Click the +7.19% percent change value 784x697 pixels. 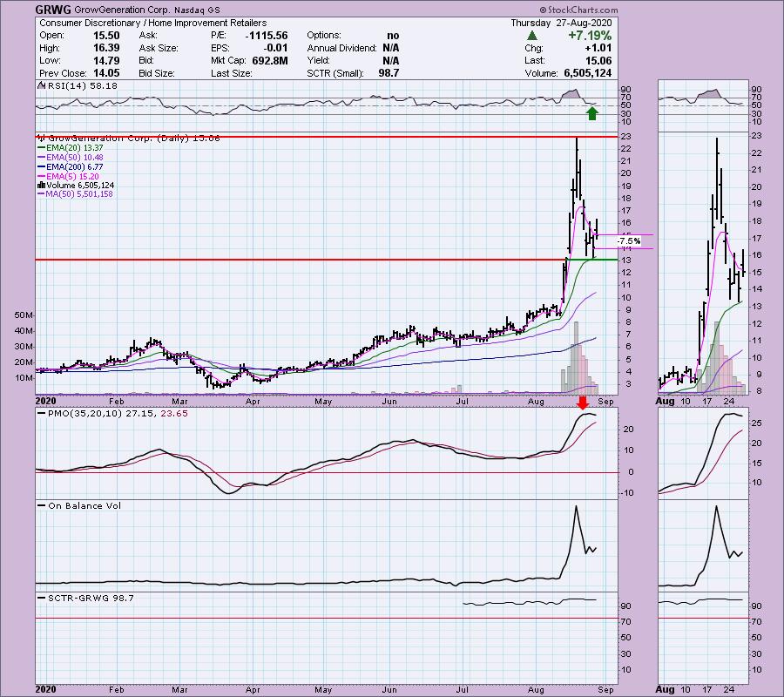coord(590,36)
